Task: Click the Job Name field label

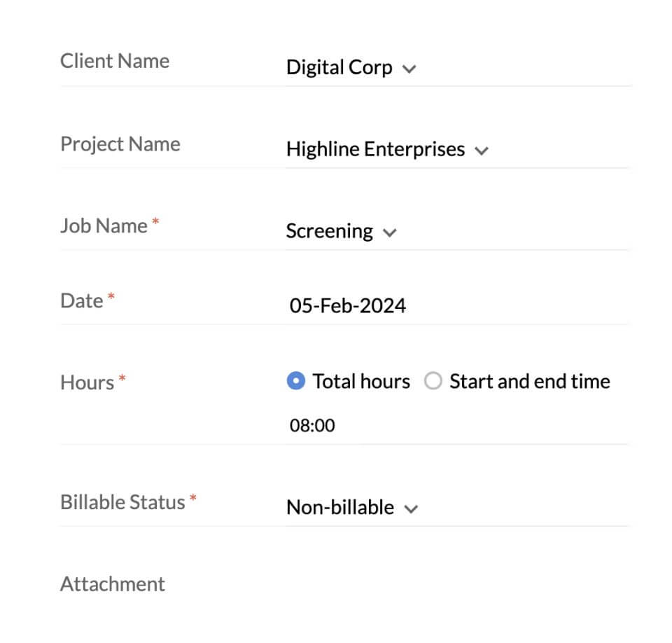Action: (x=104, y=226)
